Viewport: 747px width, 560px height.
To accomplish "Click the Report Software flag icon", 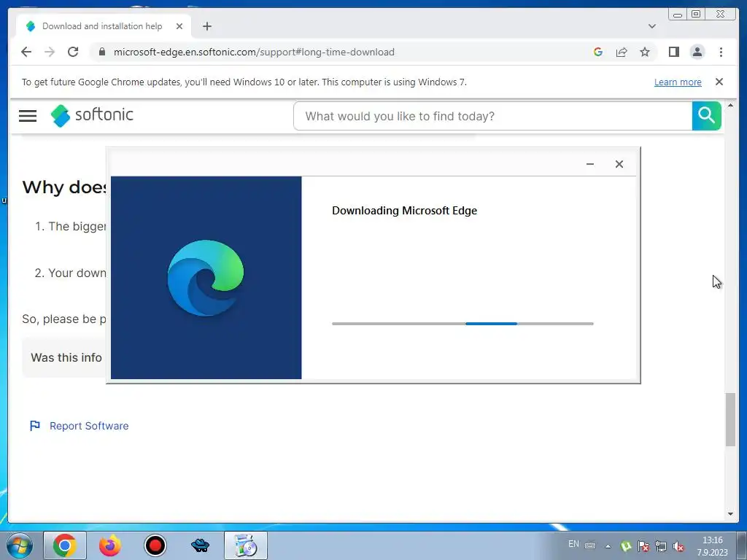I will [35, 426].
